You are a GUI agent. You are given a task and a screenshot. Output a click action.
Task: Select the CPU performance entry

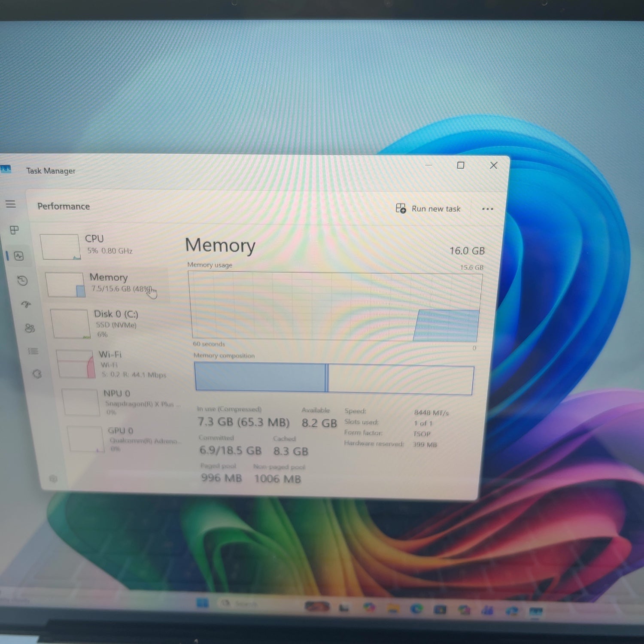coord(103,246)
